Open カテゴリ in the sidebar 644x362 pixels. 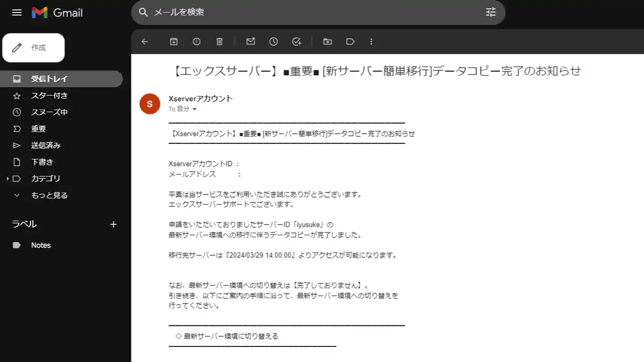(46, 178)
